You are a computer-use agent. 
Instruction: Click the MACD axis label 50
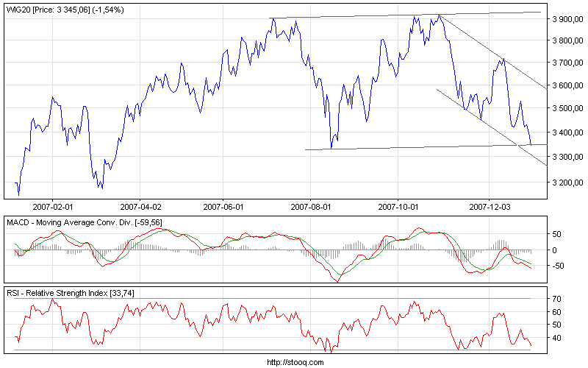pyautogui.click(x=557, y=234)
